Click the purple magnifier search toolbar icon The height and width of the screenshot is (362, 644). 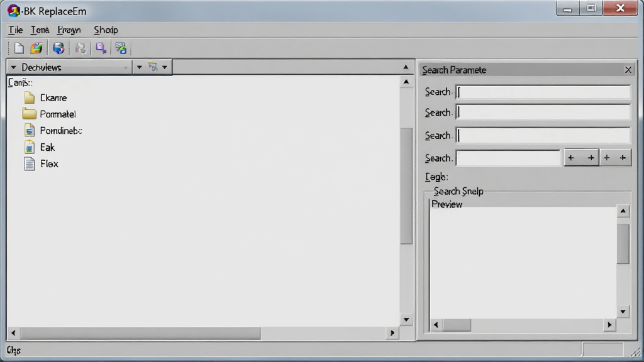pyautogui.click(x=101, y=48)
